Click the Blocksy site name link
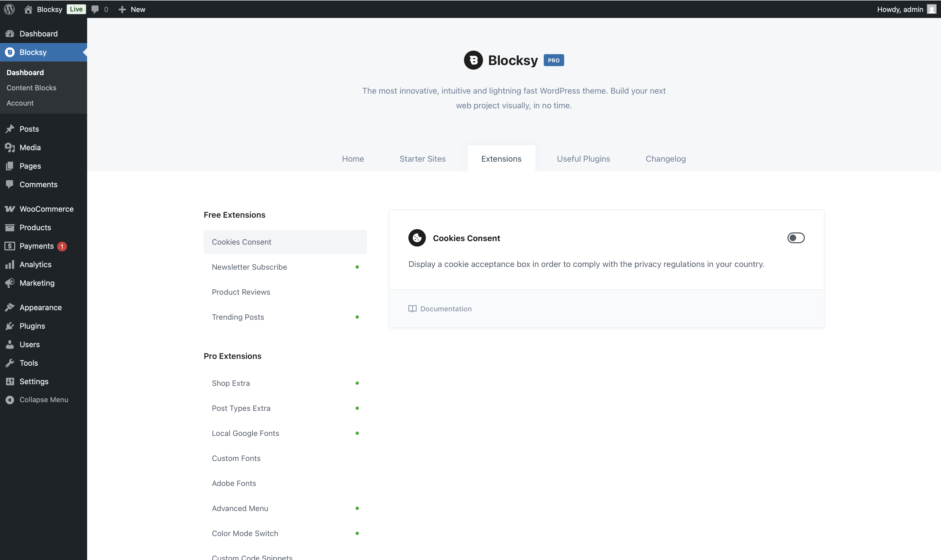 (50, 10)
